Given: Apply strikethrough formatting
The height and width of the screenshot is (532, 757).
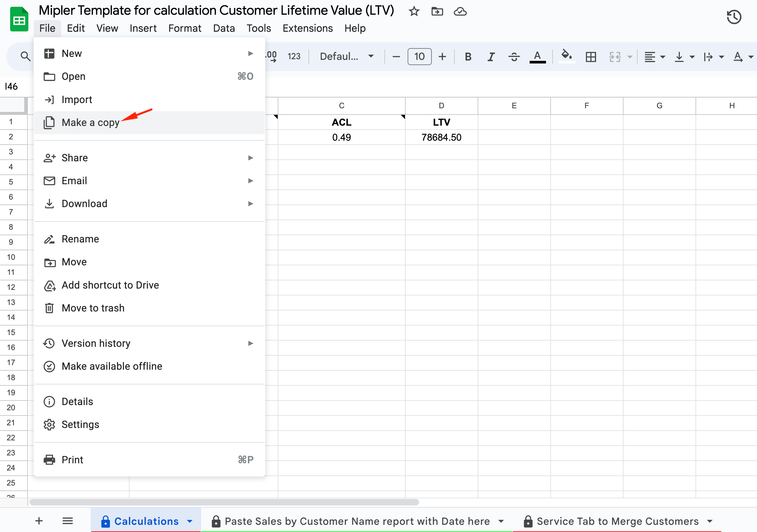Looking at the screenshot, I should (514, 57).
